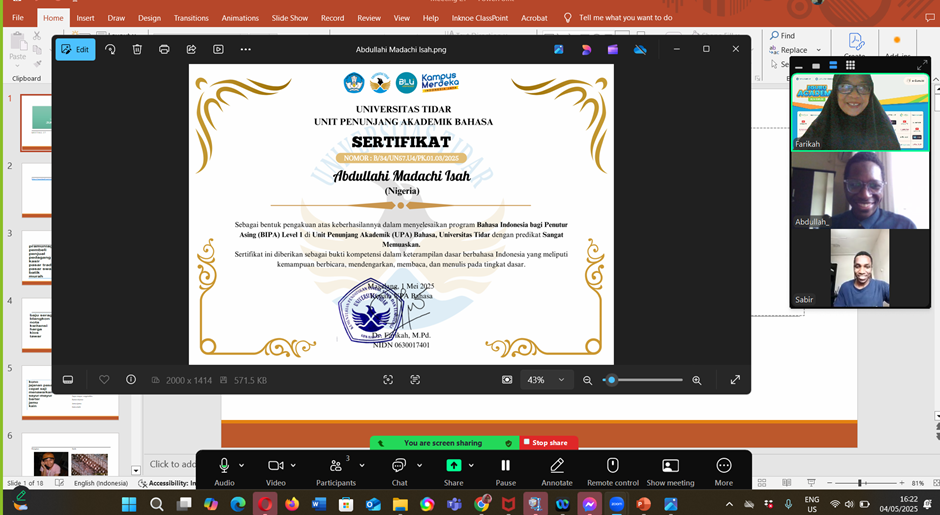
Task: Expand the Replace dropdown arrow
Action: [819, 50]
